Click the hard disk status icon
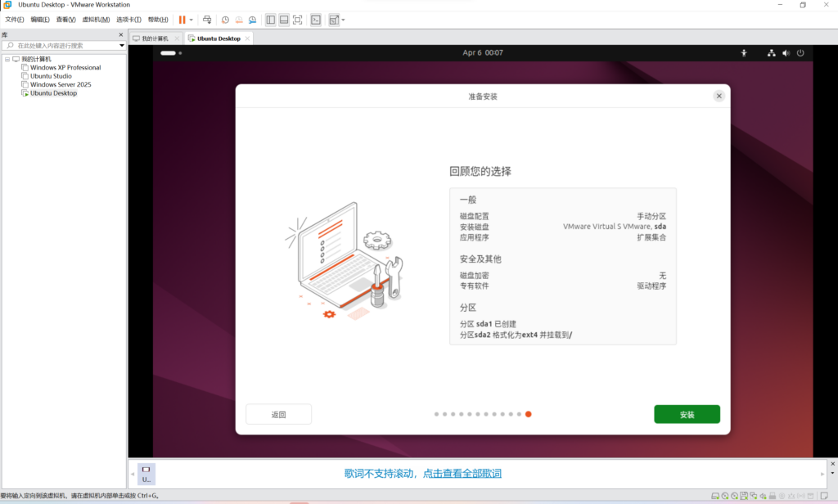The width and height of the screenshot is (838, 504). (x=715, y=496)
